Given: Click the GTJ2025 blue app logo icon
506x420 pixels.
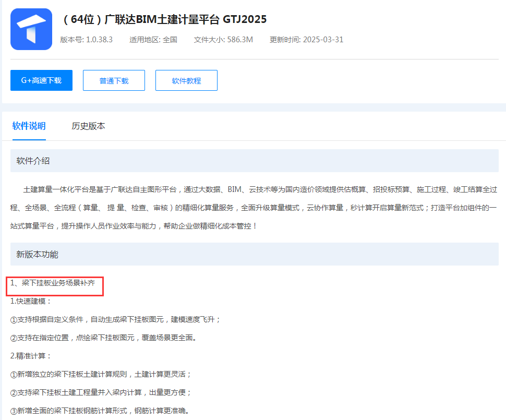Looking at the screenshot, I should coord(31,29).
